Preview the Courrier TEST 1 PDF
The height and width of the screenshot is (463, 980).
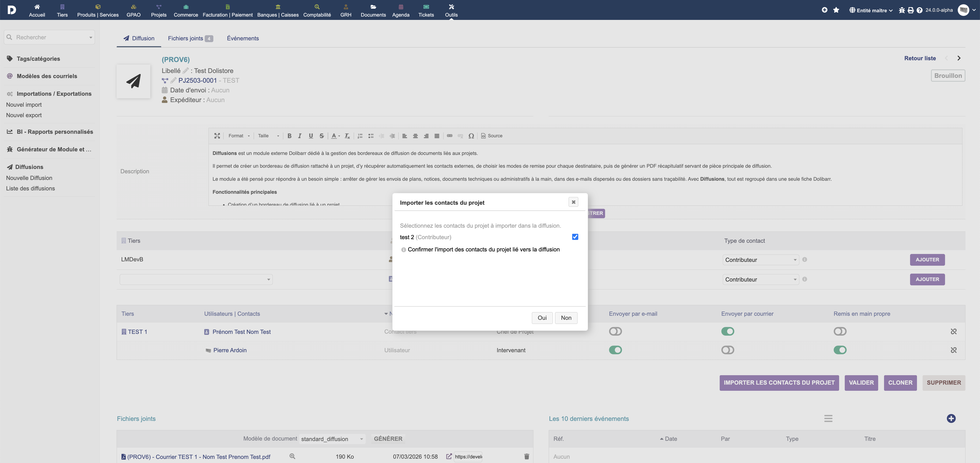(x=292, y=456)
